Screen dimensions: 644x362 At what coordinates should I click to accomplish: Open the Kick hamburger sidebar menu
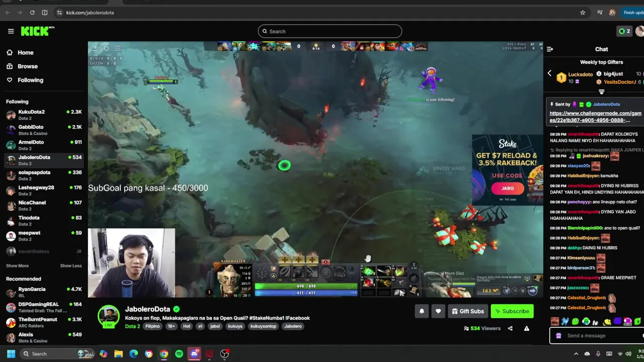coord(11,31)
